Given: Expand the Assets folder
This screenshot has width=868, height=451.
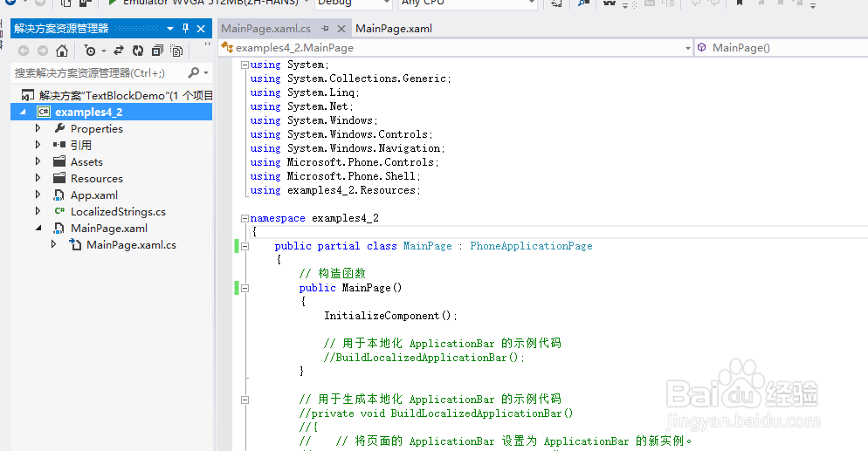Looking at the screenshot, I should click(38, 161).
